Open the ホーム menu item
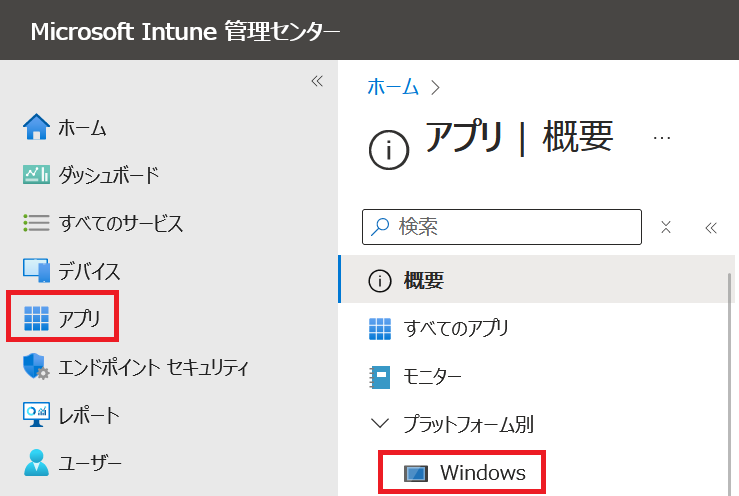 tap(82, 128)
